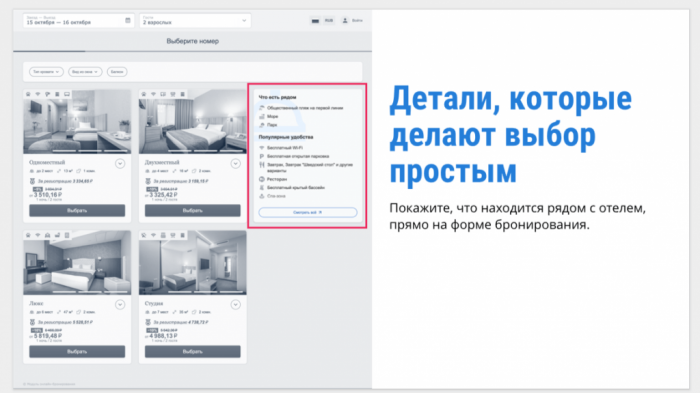Click the Wi-Fi icon beside Бесплатный Wi-Fi
Image resolution: width=700 pixels, height=393 pixels.
[262, 147]
